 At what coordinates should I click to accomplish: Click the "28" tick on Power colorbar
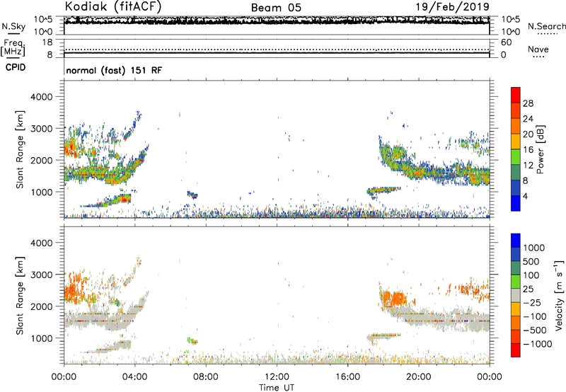528,103
